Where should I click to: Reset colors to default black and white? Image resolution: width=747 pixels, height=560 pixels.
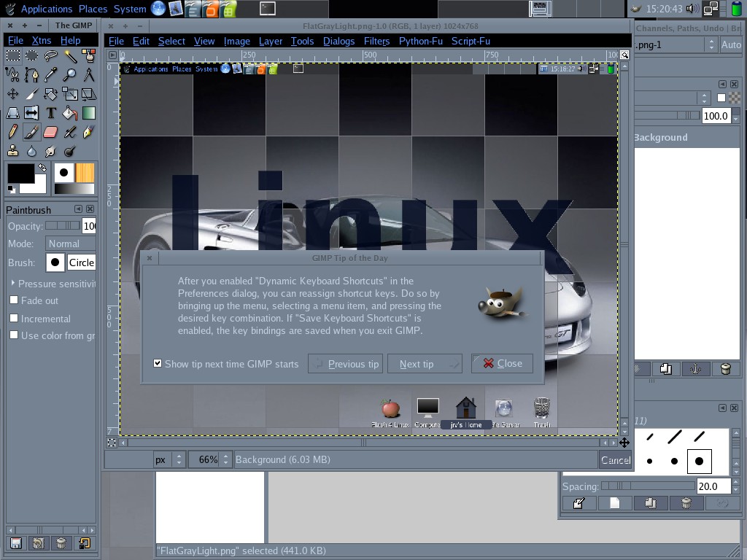pyautogui.click(x=12, y=190)
